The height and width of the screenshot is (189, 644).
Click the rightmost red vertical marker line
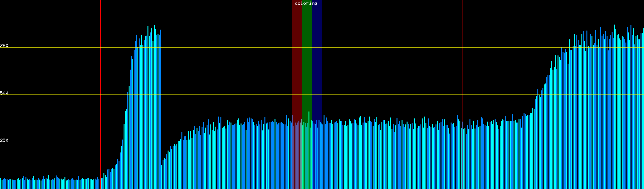tap(463, 79)
